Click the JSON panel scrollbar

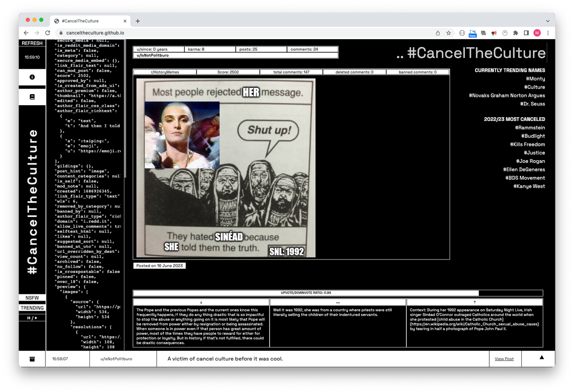[125, 109]
